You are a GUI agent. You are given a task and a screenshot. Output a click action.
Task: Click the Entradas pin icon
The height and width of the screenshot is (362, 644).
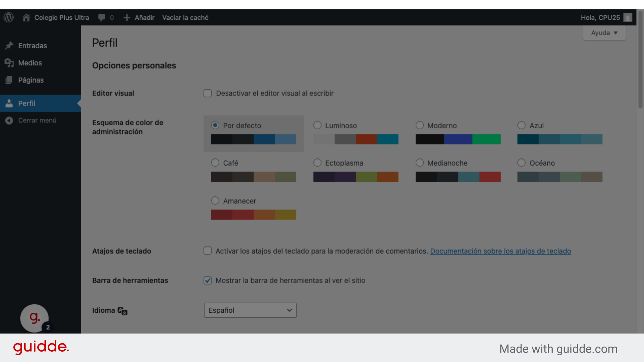[x=9, y=46]
